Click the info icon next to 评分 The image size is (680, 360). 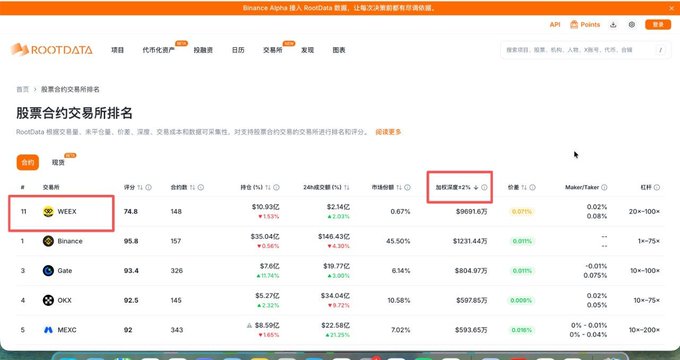pyautogui.click(x=148, y=187)
